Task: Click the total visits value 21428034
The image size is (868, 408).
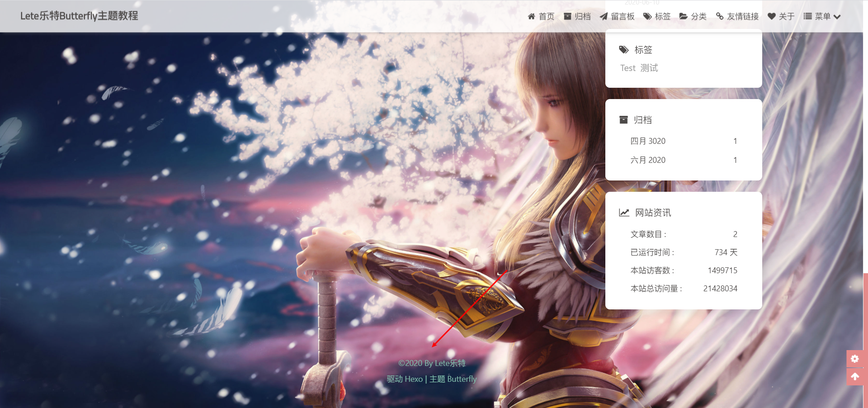Action: (x=720, y=289)
